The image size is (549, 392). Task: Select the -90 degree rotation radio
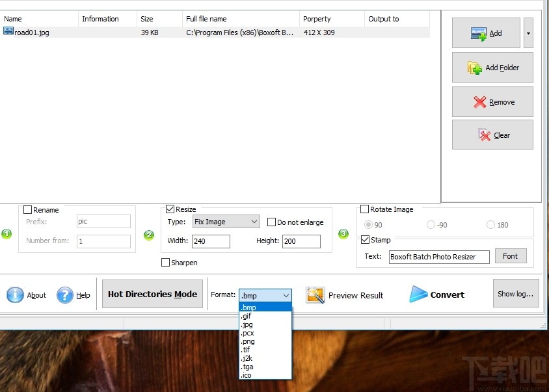431,224
